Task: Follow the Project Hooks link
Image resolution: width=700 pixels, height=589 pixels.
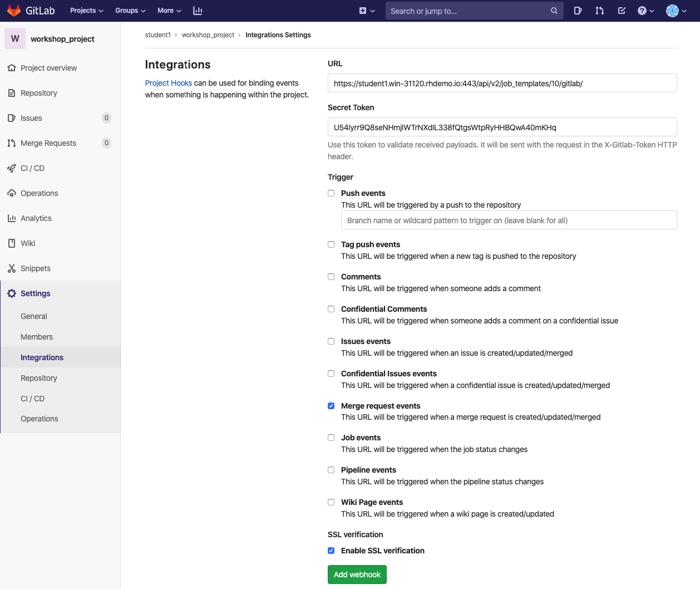Action: pyautogui.click(x=168, y=83)
